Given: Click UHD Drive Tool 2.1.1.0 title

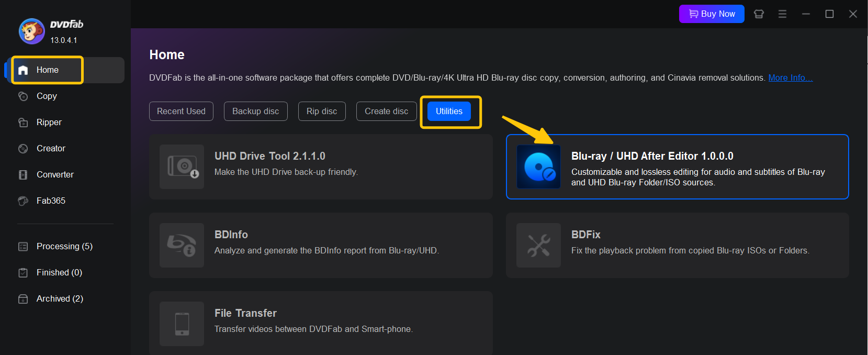Looking at the screenshot, I should tap(270, 156).
